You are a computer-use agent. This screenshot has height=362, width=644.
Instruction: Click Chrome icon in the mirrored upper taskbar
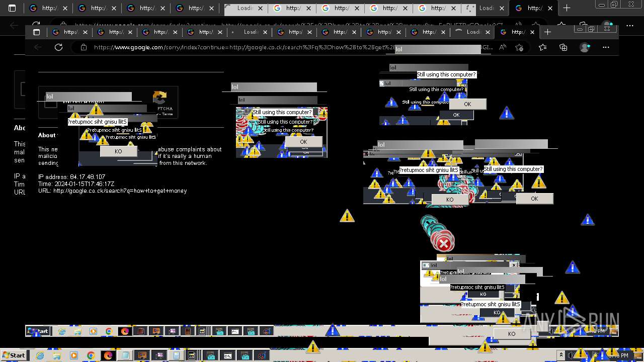click(x=109, y=331)
